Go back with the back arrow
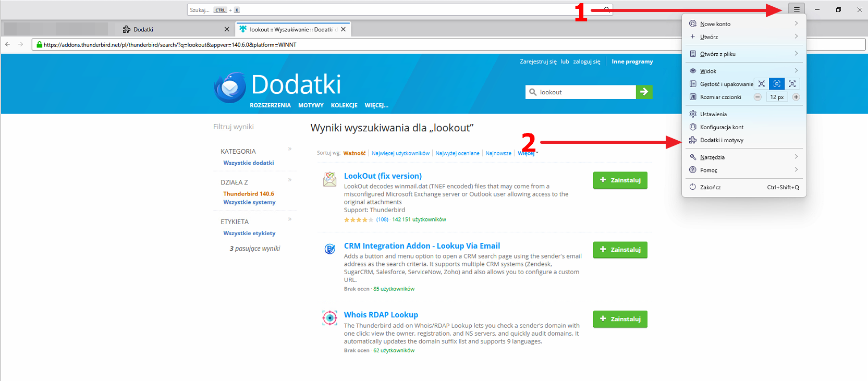The width and height of the screenshot is (868, 381). 8,44
